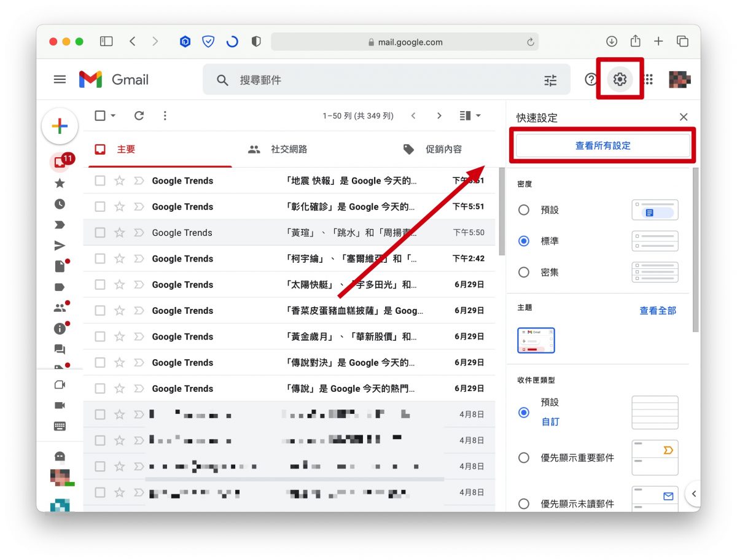The height and width of the screenshot is (560, 737).
Task: Select inbox type 預設 radio button
Action: pos(523,412)
